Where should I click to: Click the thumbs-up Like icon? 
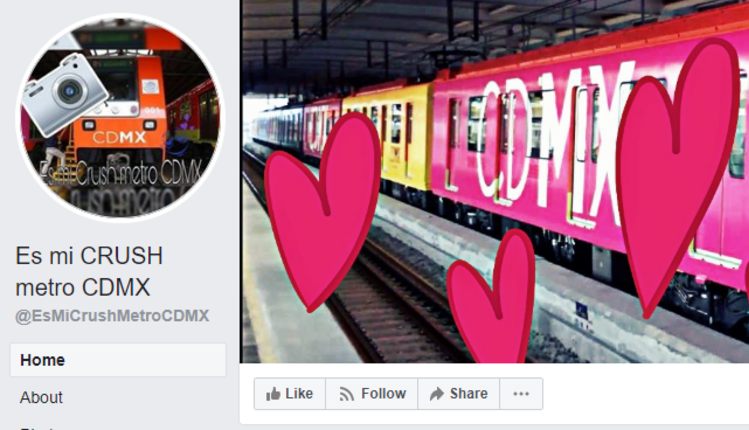pos(273,394)
